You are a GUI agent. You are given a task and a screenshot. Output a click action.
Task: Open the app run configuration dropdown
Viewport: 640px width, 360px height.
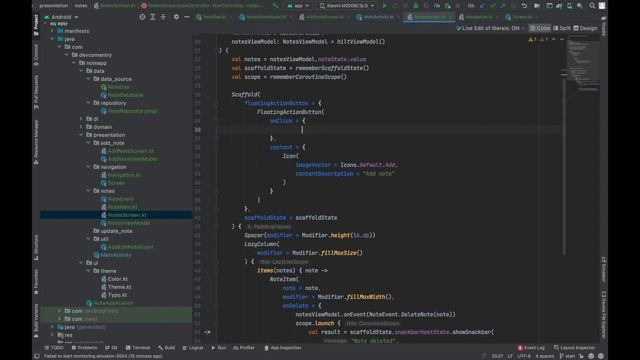(x=298, y=6)
